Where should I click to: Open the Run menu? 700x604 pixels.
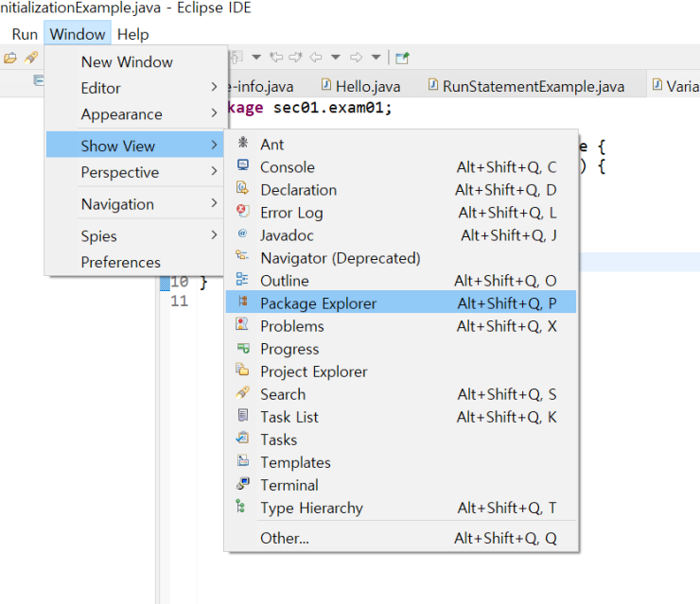tap(25, 34)
